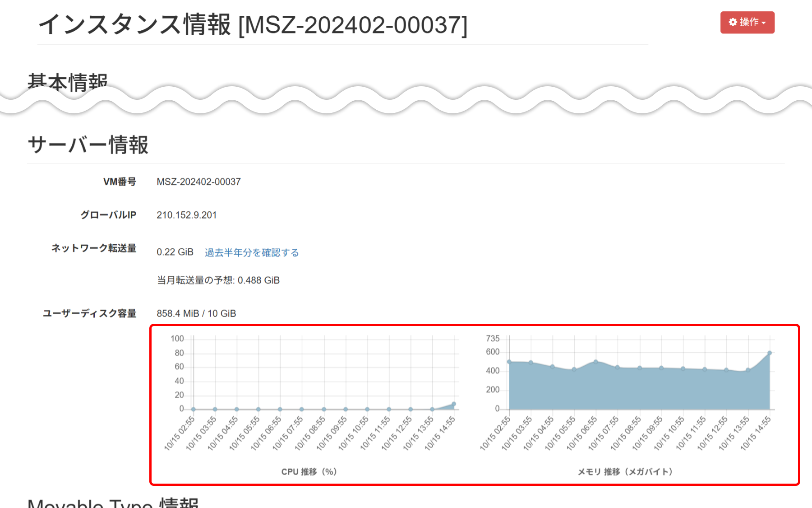The height and width of the screenshot is (508, 812).
Task: Click the CPU 推移 (%) chart caption
Action: (309, 472)
